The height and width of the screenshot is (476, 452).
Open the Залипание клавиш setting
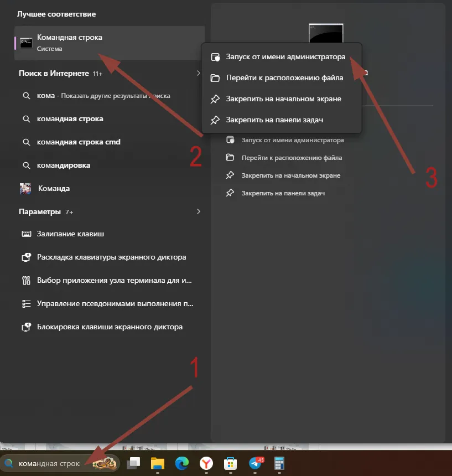(x=70, y=234)
